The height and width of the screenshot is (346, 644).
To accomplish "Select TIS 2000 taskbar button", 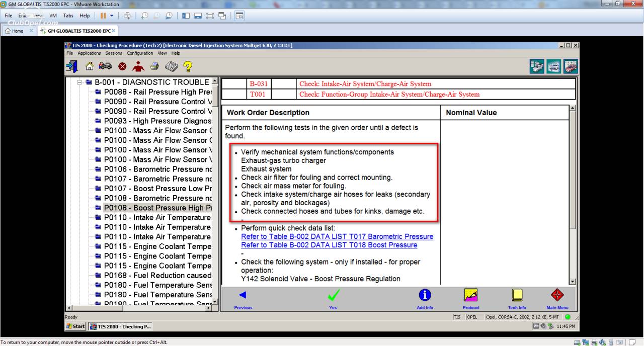I will 121,326.
